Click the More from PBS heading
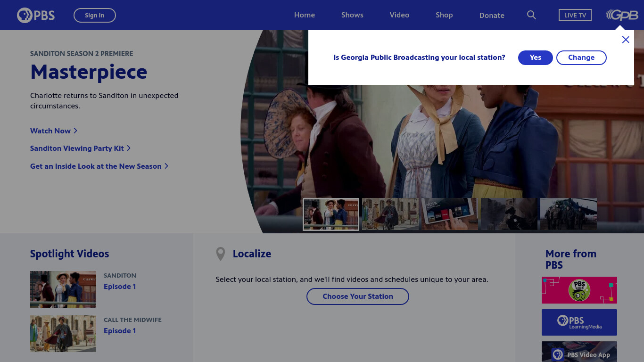The width and height of the screenshot is (644, 362). 571,259
